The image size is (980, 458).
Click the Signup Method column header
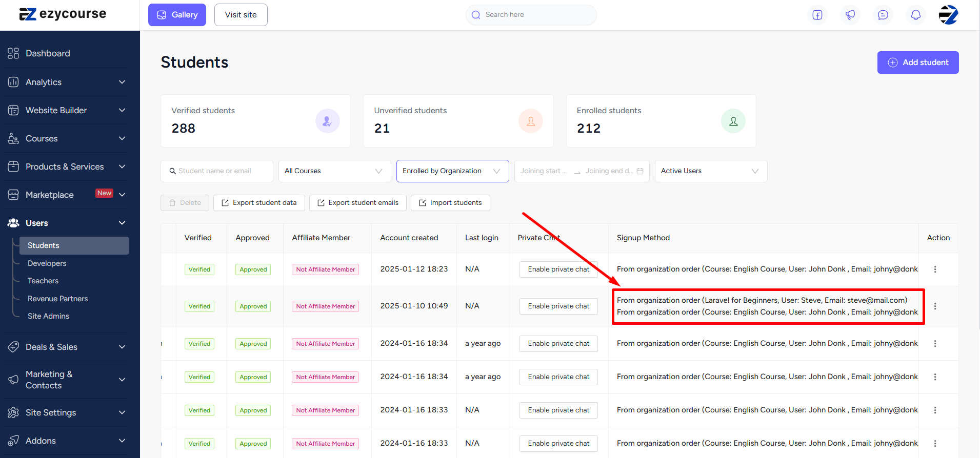point(643,238)
